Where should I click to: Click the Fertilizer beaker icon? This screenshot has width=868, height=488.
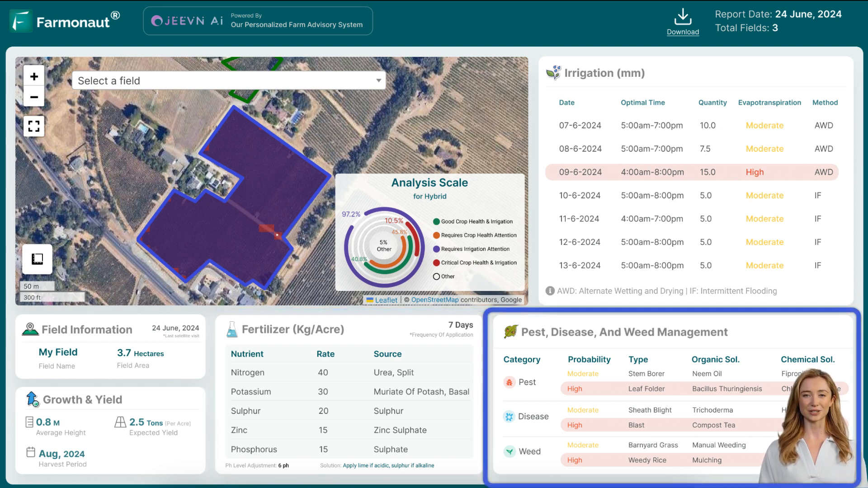pos(231,329)
